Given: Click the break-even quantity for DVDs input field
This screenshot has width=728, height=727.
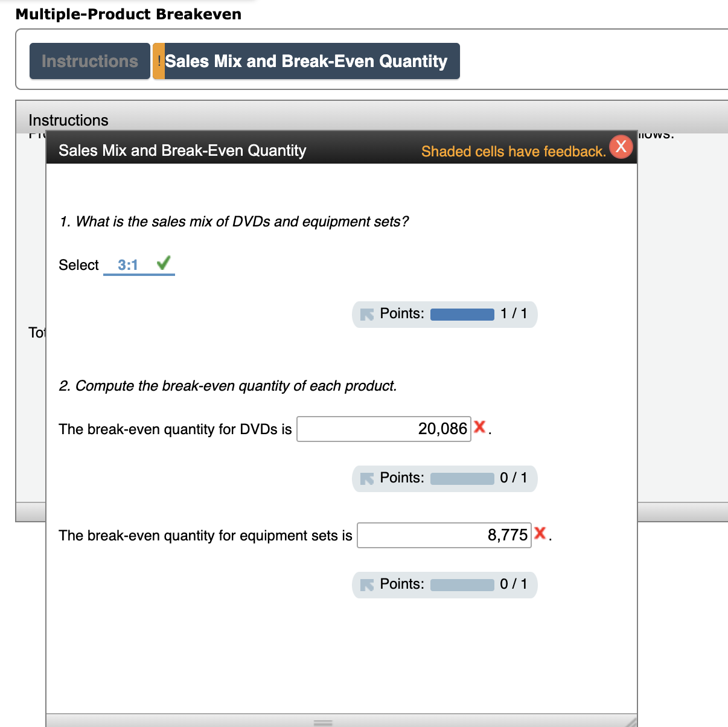Looking at the screenshot, I should 383,429.
